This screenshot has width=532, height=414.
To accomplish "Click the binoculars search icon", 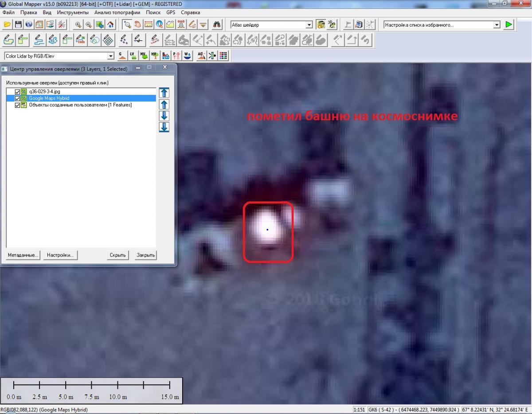I will (x=217, y=25).
